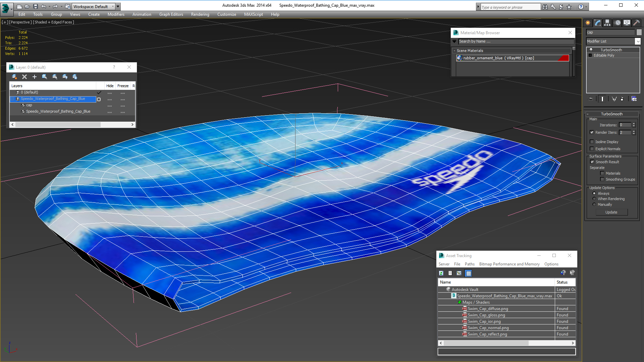Image resolution: width=644 pixels, height=362 pixels.
Task: Open quick access toolbar customize dropdown
Action: pyautogui.click(x=118, y=6)
